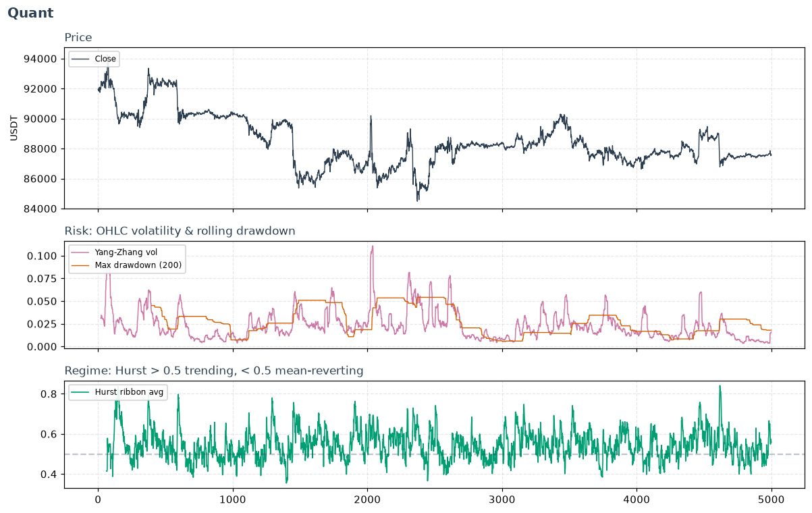Click the 0.4 Hurst axis tick
The height and width of the screenshot is (513, 812).
pos(50,475)
